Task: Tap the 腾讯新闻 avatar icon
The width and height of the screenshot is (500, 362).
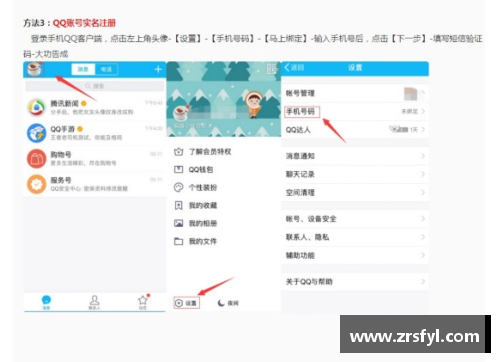Action: point(37,107)
